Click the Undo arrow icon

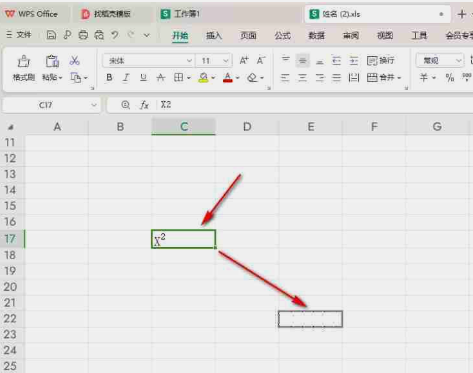[115, 35]
